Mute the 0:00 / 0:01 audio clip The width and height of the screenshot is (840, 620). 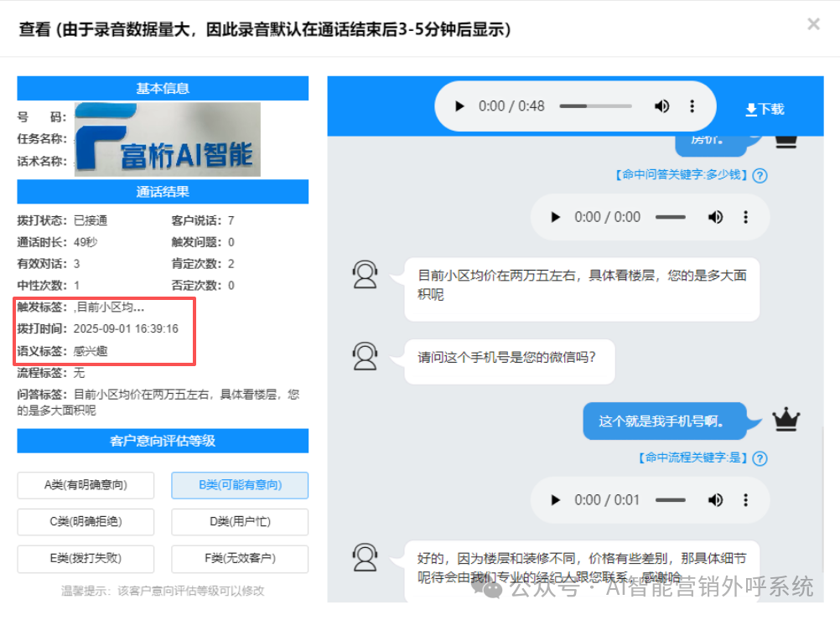[715, 499]
